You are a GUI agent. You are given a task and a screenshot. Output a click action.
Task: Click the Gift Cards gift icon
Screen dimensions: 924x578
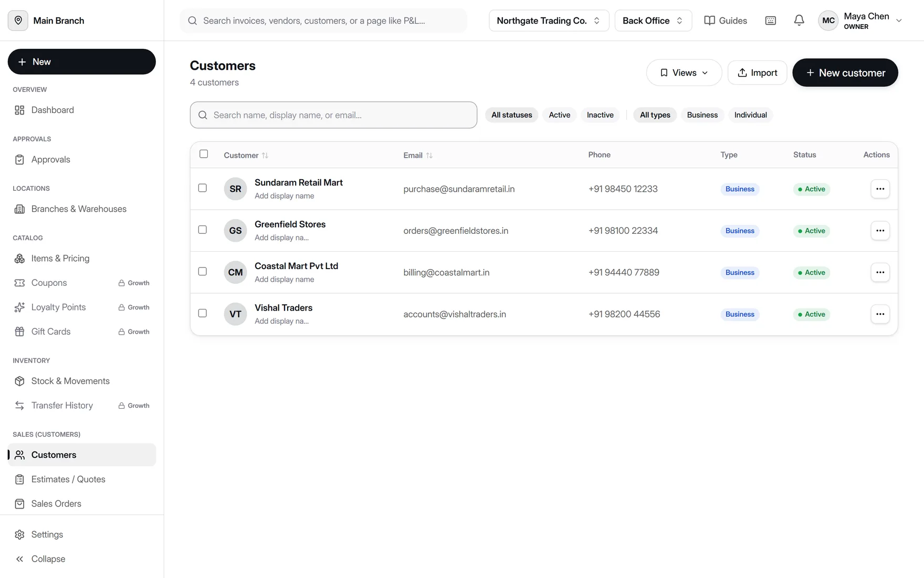[19, 332]
